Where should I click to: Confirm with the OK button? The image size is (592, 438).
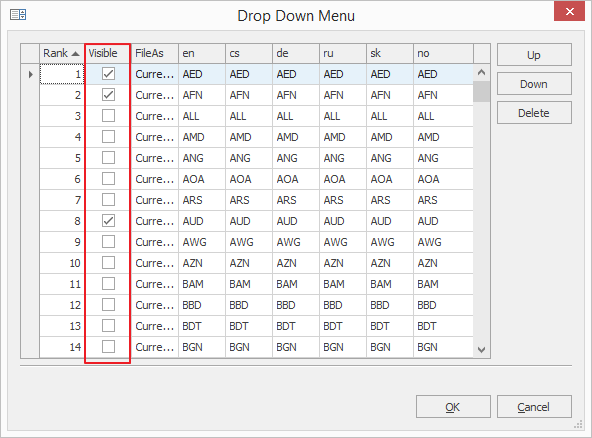click(453, 407)
